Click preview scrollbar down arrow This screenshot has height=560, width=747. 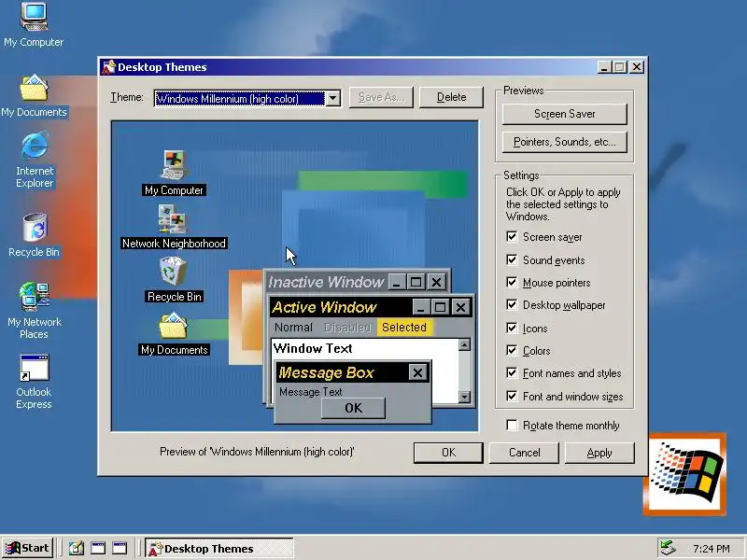tap(464, 396)
